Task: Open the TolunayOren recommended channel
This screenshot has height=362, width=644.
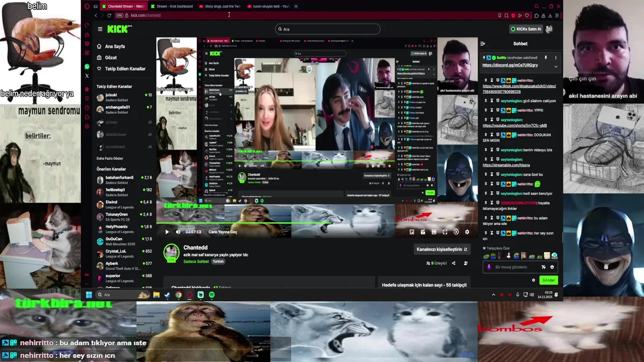Action: click(x=124, y=217)
